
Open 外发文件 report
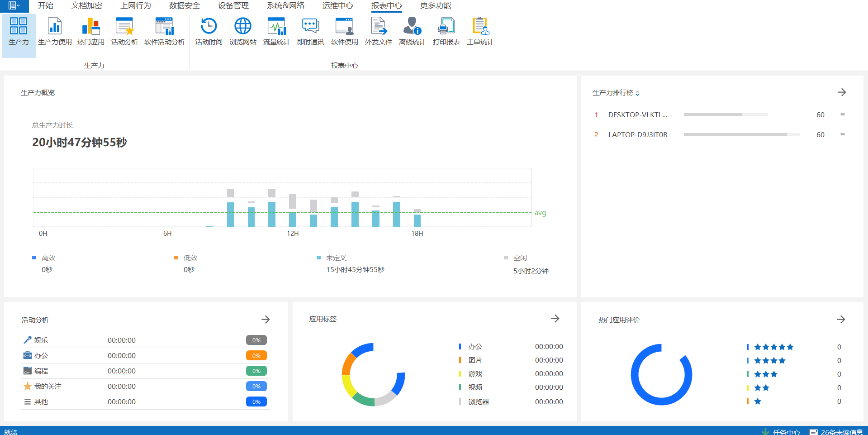pyautogui.click(x=378, y=32)
